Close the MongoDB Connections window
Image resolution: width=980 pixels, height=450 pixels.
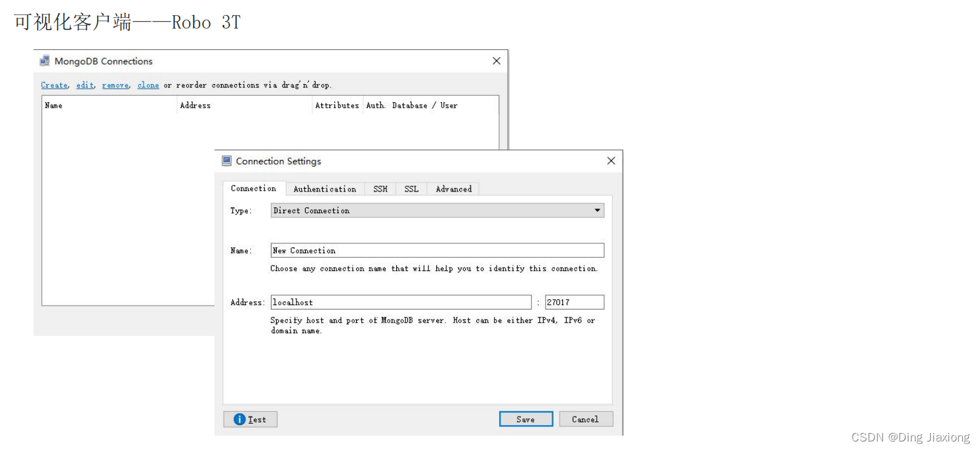(497, 61)
